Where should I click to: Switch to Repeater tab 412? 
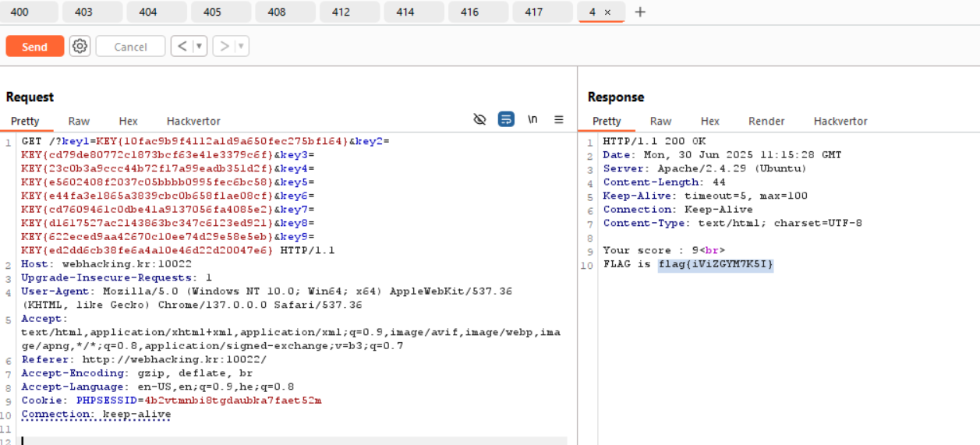349,12
